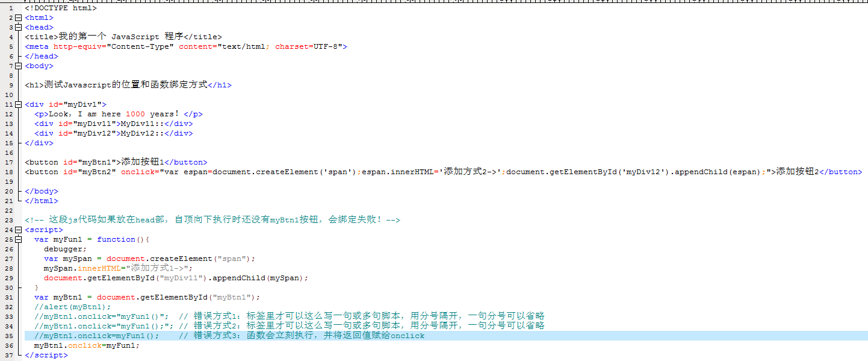Click getElementById('myDiv12') on line 18
Image resolution: width=868 pixels, height=361 pixels.
click(x=607, y=172)
